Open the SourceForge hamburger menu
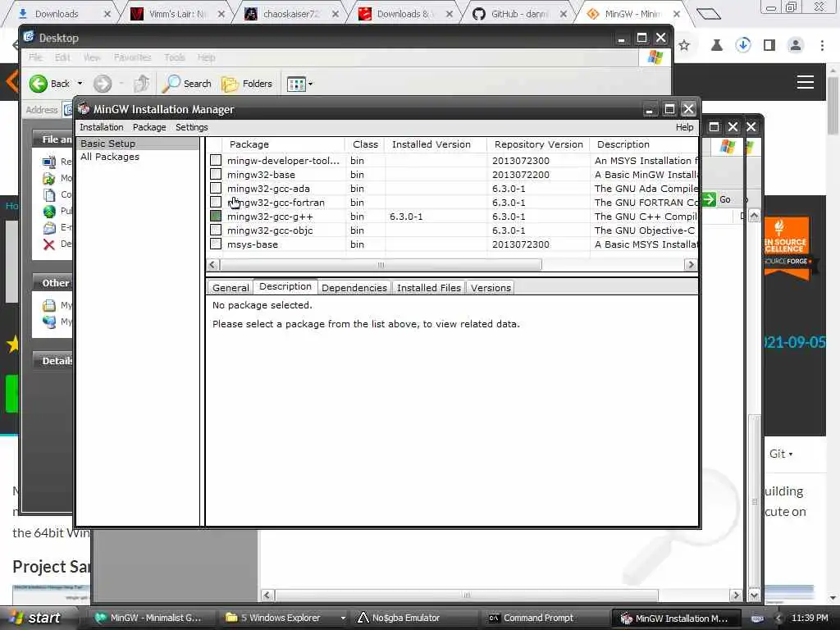The image size is (840, 630). [x=806, y=82]
